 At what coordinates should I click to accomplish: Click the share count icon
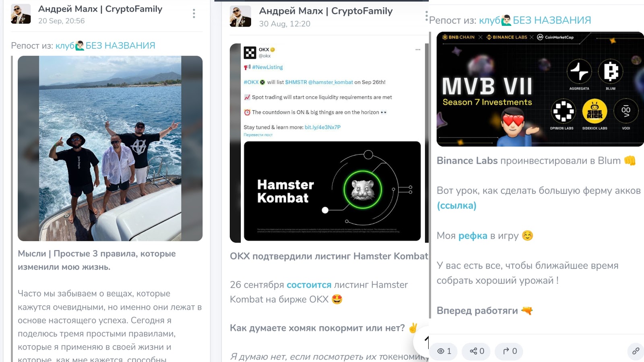tap(477, 351)
